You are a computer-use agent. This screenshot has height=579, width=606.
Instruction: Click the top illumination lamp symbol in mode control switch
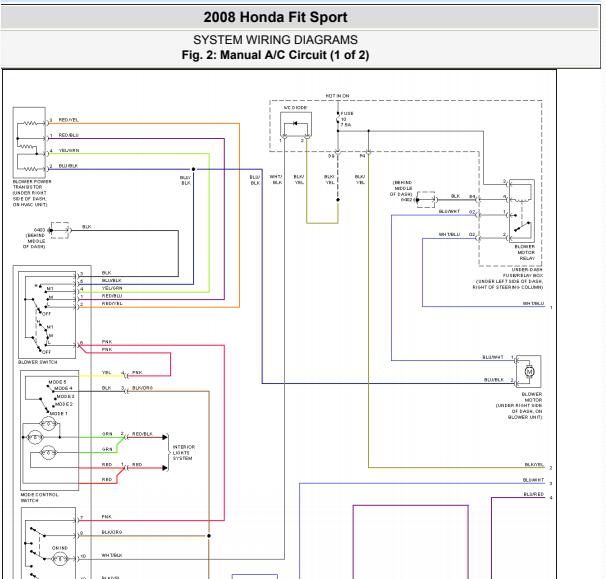click(48, 424)
